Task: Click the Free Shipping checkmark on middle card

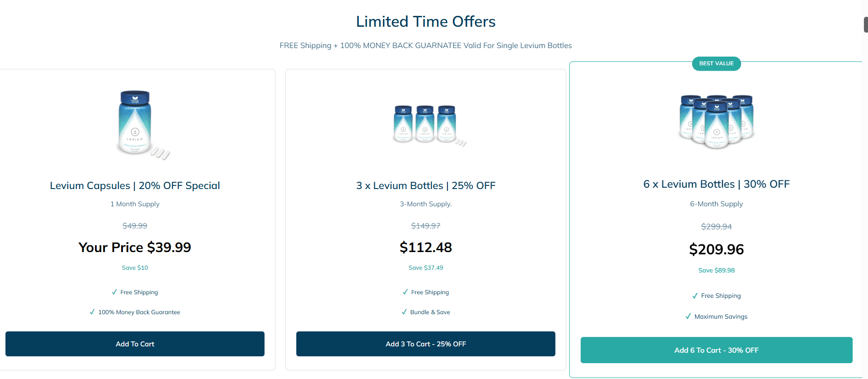Action: click(x=405, y=292)
